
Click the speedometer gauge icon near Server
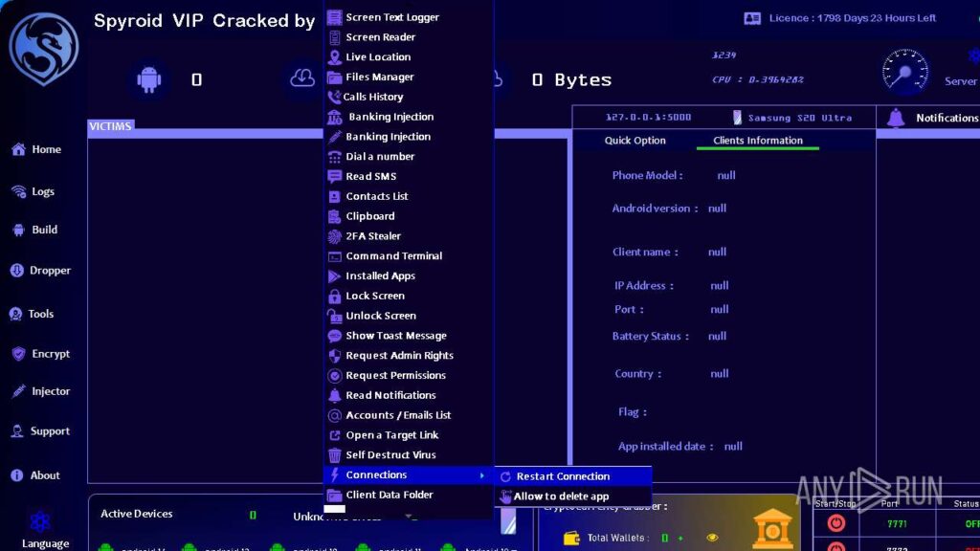point(905,71)
